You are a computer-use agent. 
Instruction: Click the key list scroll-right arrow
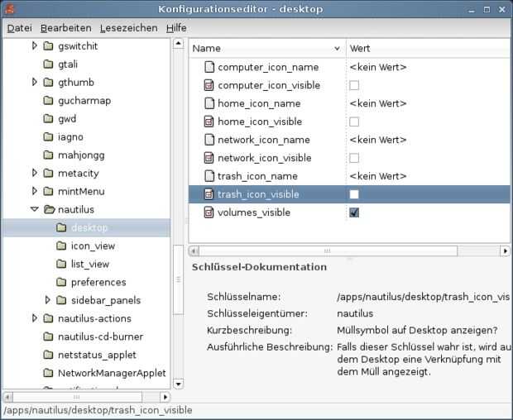point(506,251)
